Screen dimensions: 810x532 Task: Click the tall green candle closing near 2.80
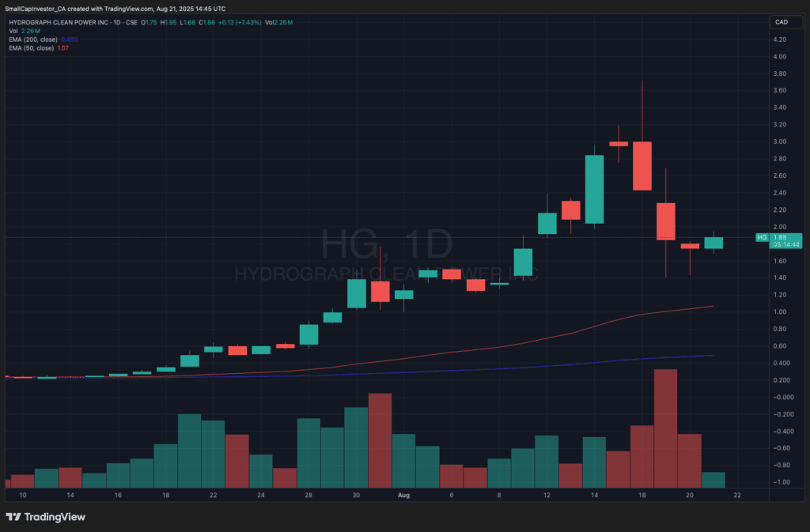[595, 189]
